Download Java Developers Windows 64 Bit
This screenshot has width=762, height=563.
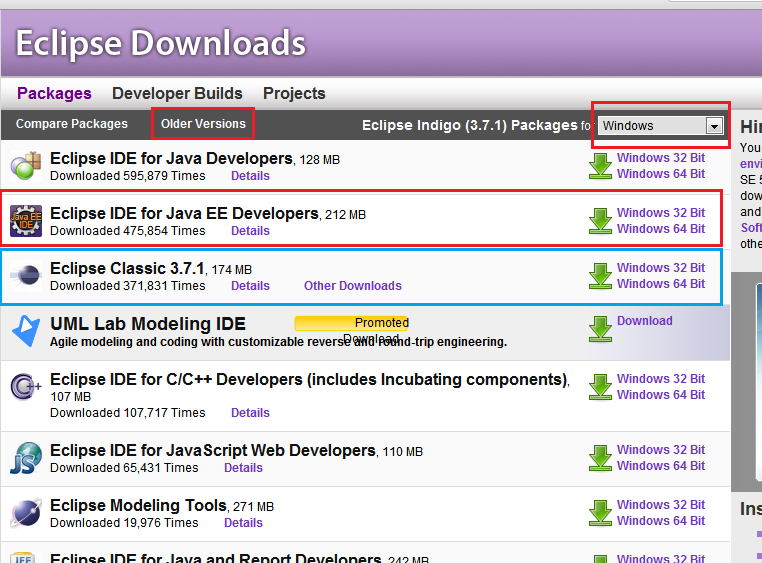point(661,174)
